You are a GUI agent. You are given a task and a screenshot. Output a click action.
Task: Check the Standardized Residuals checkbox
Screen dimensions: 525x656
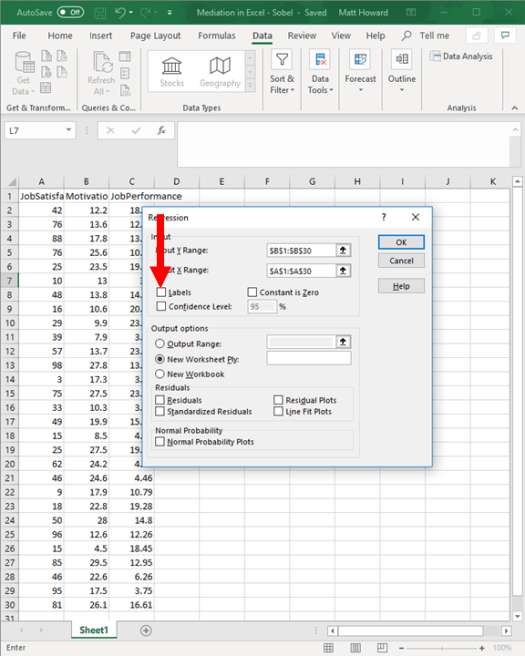pyautogui.click(x=159, y=411)
